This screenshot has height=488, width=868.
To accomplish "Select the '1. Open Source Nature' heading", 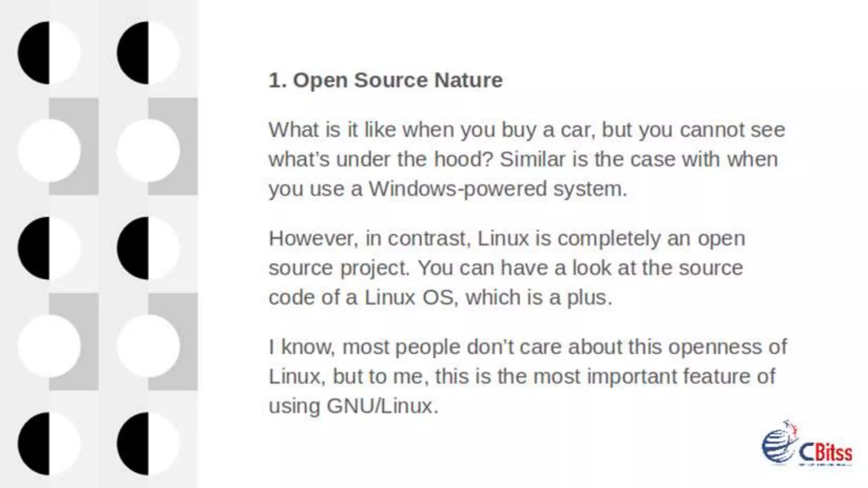I will pos(386,80).
